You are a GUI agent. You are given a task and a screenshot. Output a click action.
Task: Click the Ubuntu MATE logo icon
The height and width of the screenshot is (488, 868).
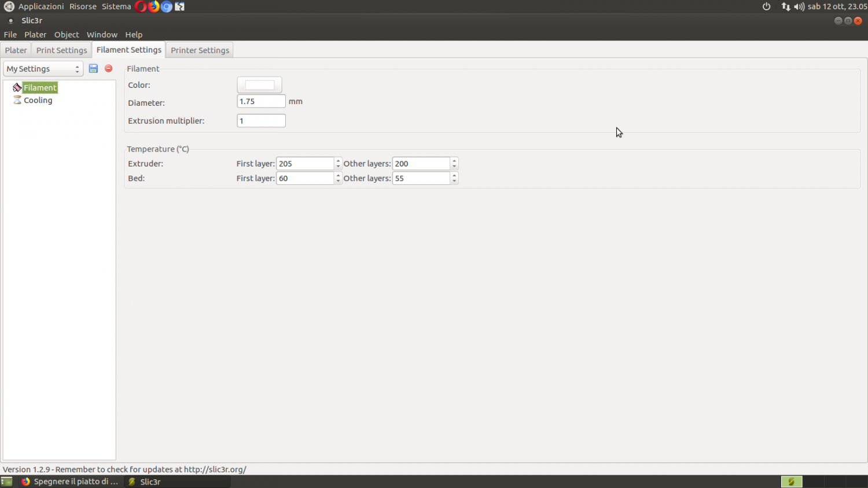click(x=9, y=6)
